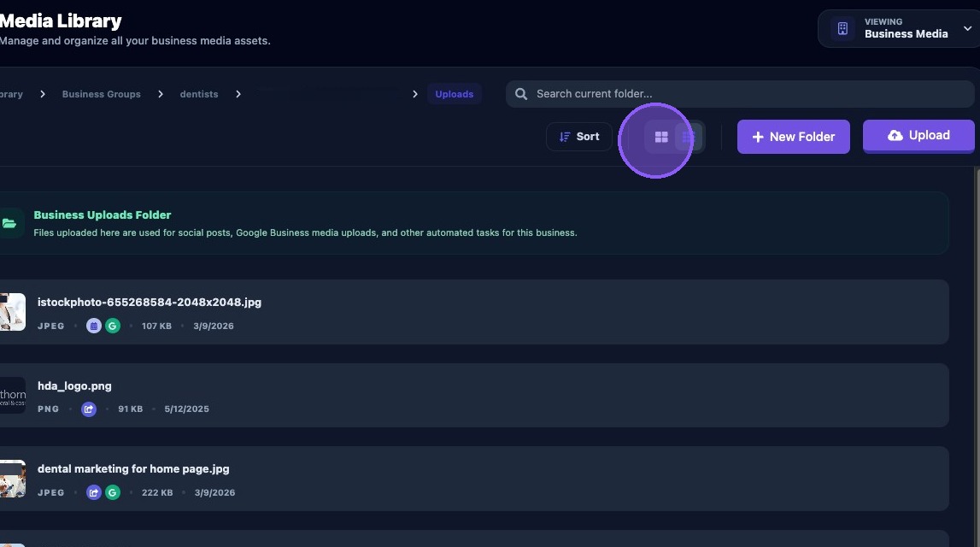Click the green folder icon in banner
The image size is (980, 547).
point(9,223)
